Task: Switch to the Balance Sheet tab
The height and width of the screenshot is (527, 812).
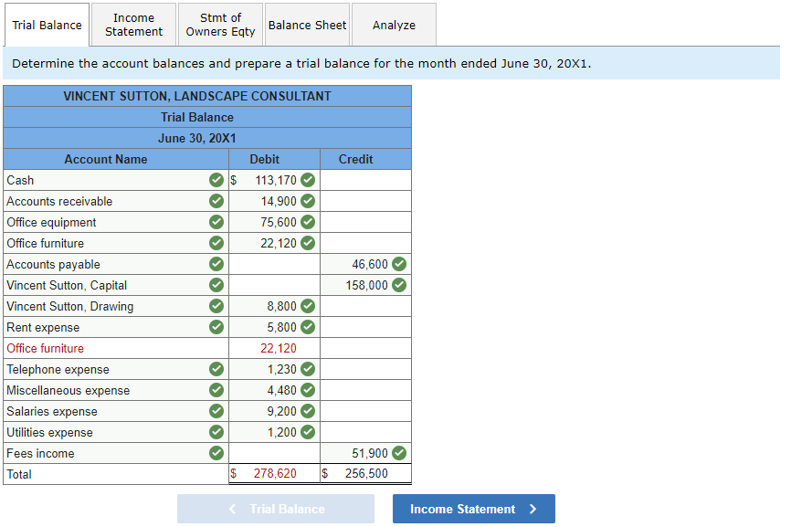Action: (307, 25)
